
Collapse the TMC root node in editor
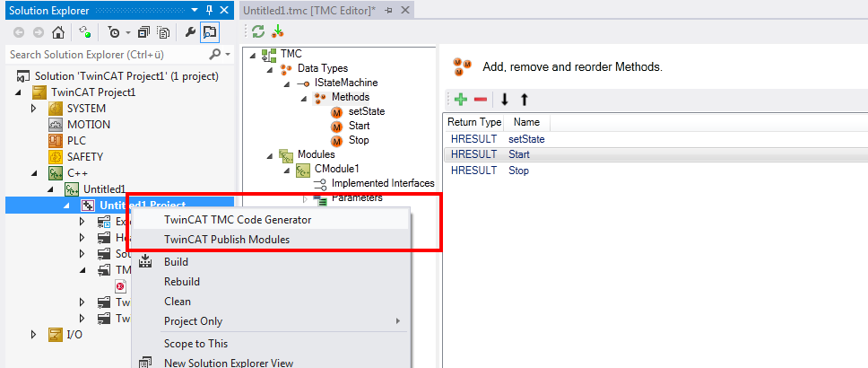click(x=253, y=55)
